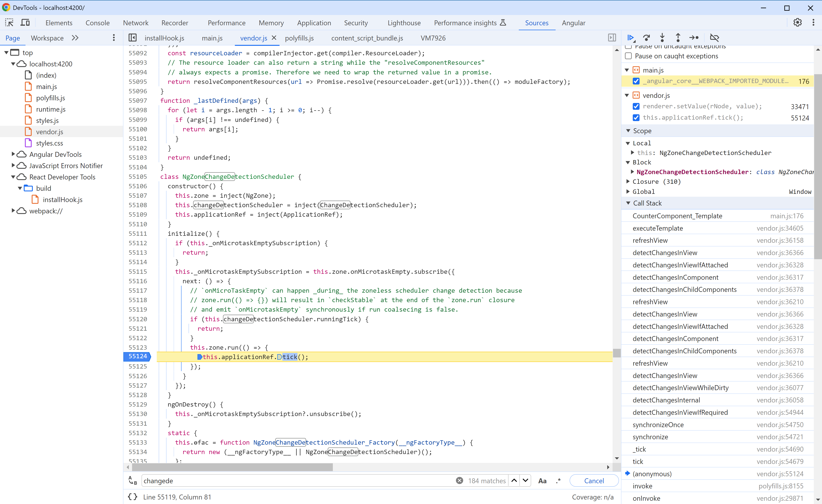Step out of current function
This screenshot has width=822, height=504.
click(x=678, y=38)
